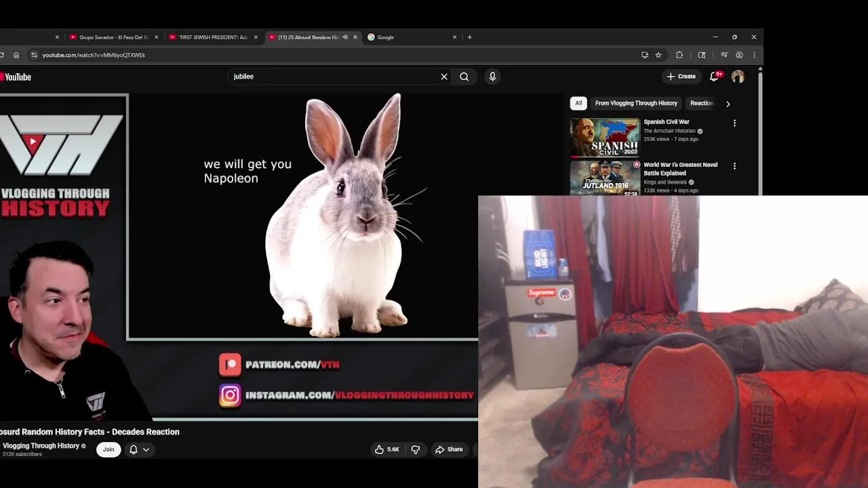Clear the jubilee search text
Image resolution: width=868 pixels, height=488 pixels.
[x=444, y=77]
